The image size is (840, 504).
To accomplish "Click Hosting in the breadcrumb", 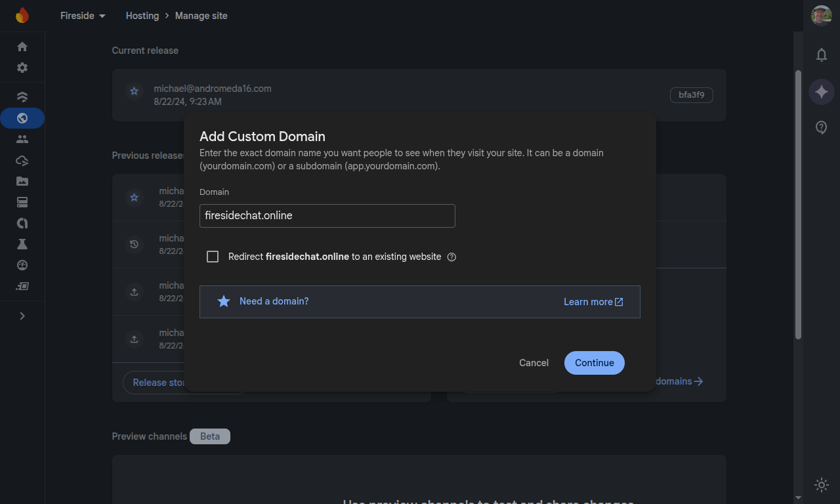I will 142,16.
